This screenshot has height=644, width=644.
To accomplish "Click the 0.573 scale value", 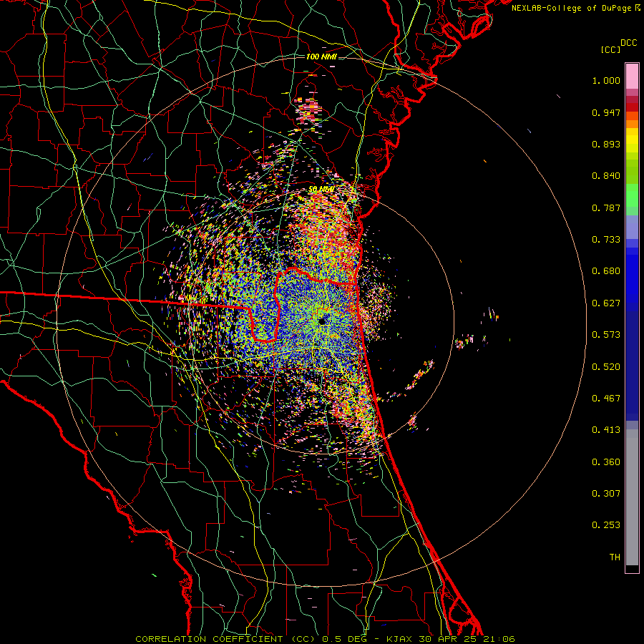I will click(x=606, y=335).
